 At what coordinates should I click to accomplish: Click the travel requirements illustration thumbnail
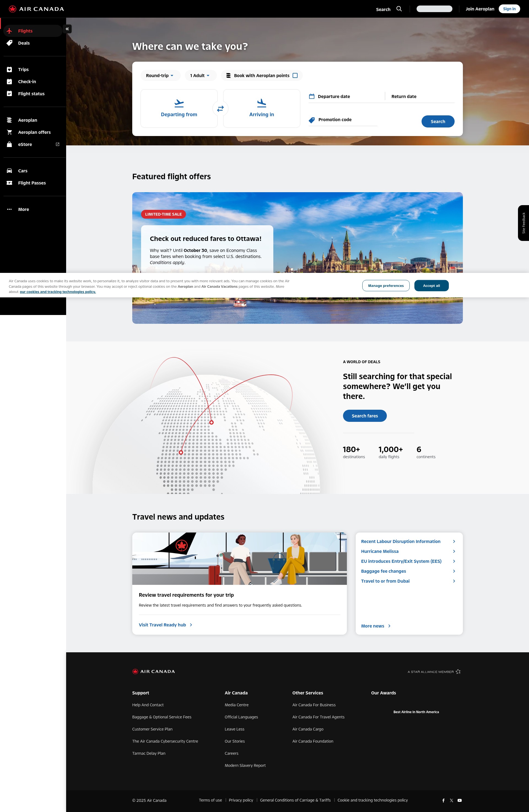[240, 558]
